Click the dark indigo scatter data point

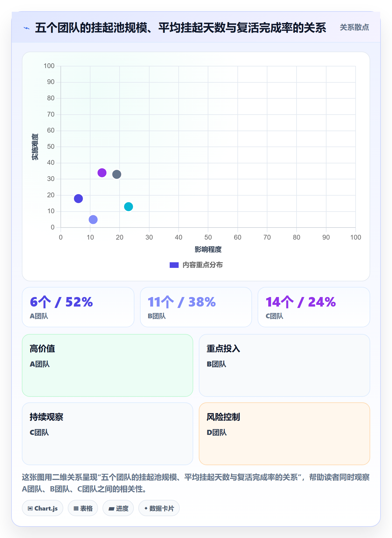coord(78,198)
